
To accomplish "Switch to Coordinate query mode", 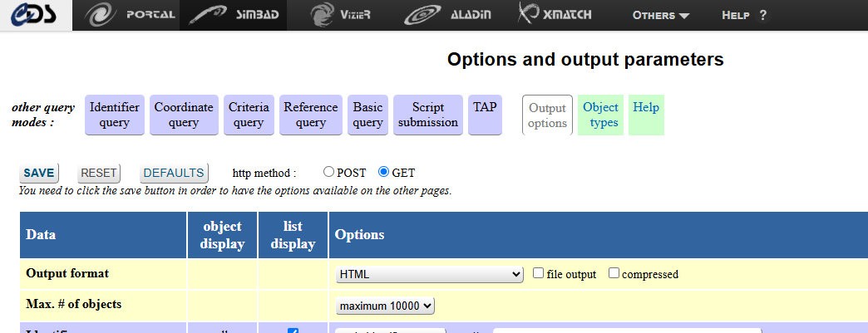I will (x=184, y=115).
